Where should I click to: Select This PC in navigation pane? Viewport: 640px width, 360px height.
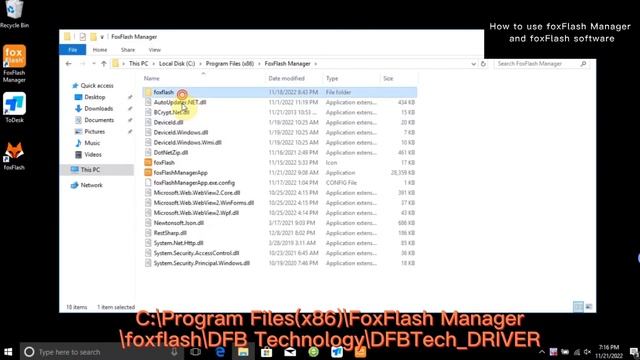tap(97, 170)
